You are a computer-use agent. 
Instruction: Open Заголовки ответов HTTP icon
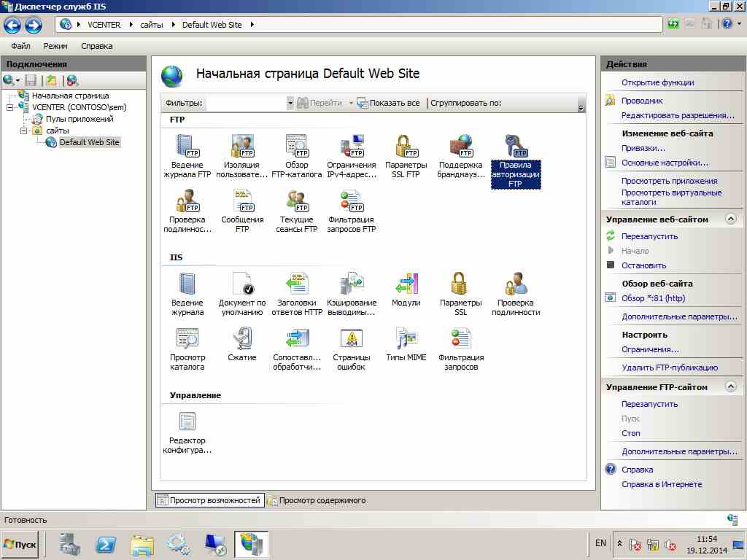pos(296,294)
